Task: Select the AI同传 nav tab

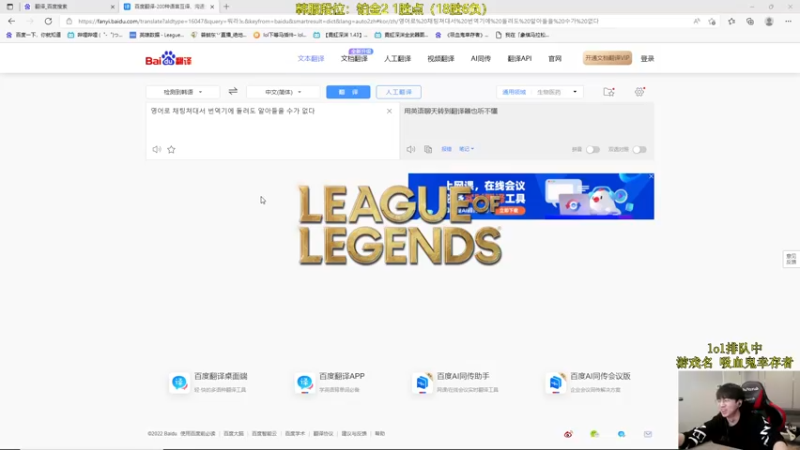Action: pyautogui.click(x=481, y=59)
